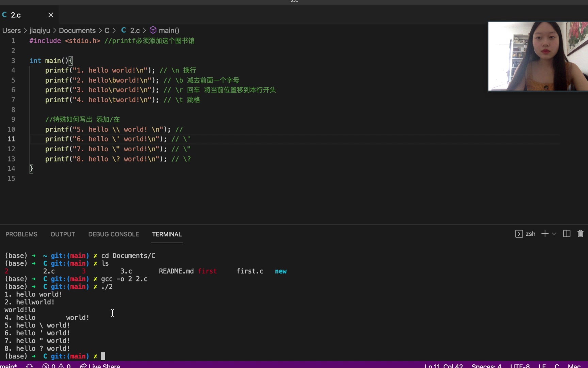Image resolution: width=588 pixels, height=368 pixels.
Task: Click the main() symbol icon in the breadcrumb
Action: (153, 30)
